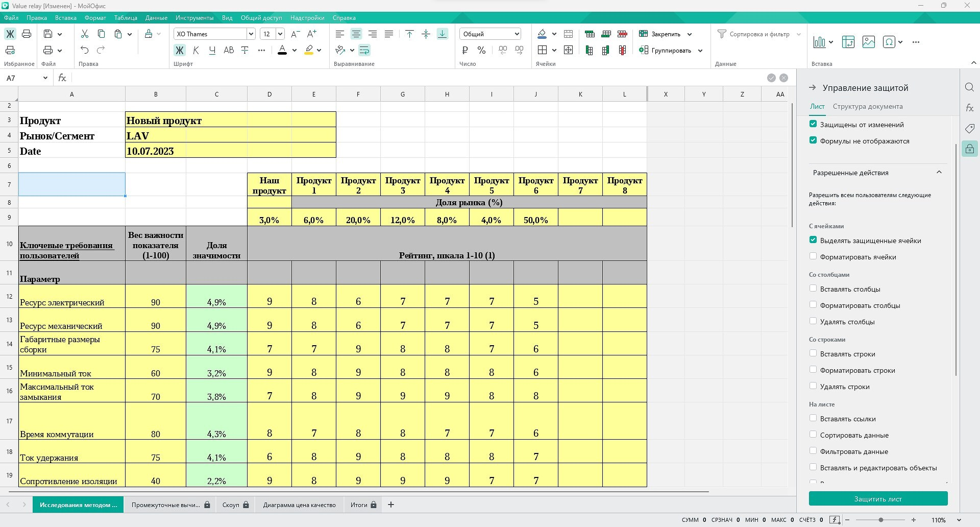Apply underline text formatting
This screenshot has width=980, height=527.
click(x=212, y=50)
